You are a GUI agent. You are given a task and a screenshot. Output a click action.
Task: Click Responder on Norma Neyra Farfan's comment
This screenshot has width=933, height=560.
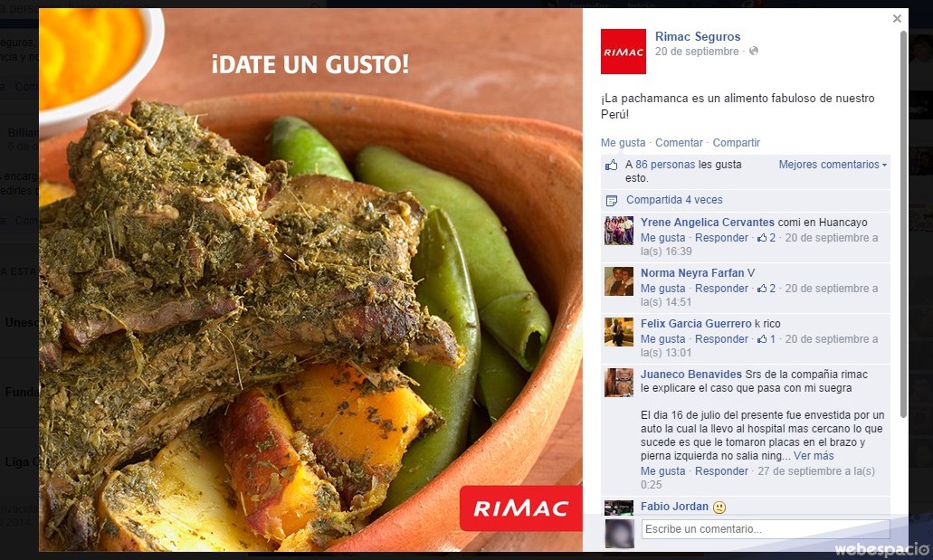point(721,288)
